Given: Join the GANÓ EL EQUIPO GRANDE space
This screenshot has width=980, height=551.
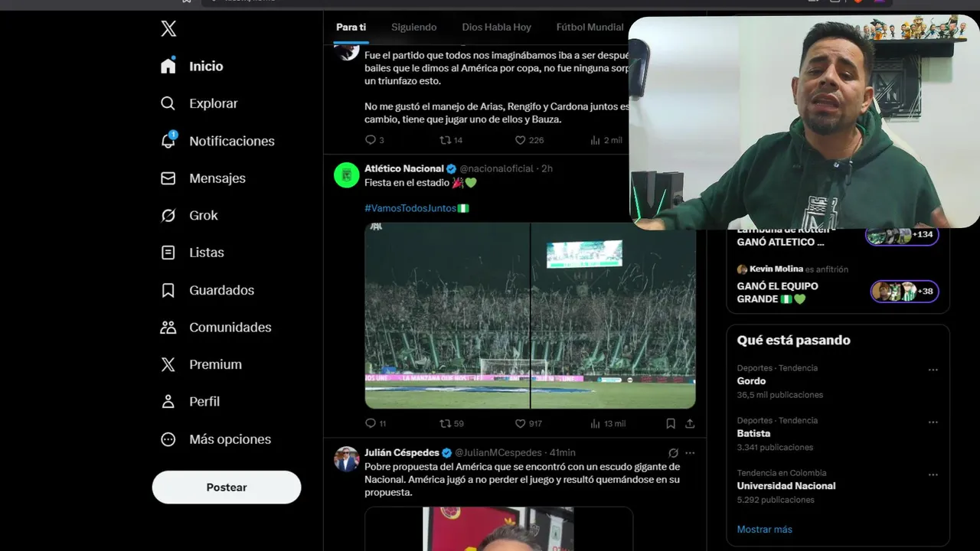Looking at the screenshot, I should click(x=778, y=292).
